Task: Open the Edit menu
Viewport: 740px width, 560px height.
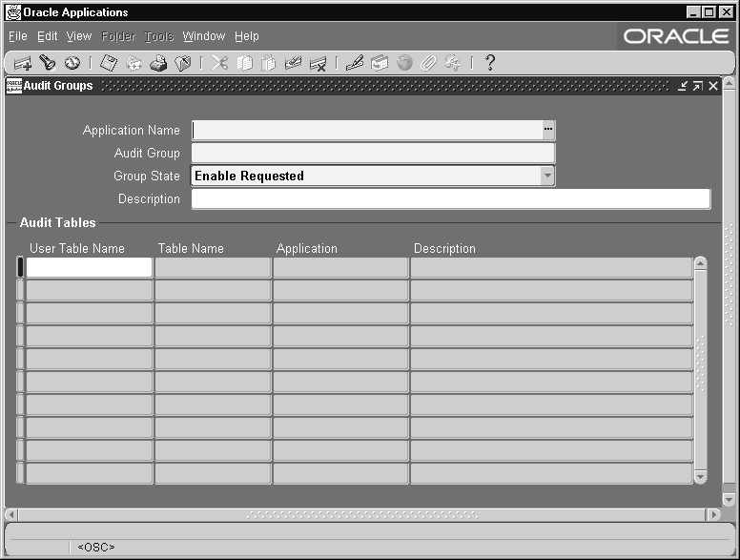Action: tap(47, 36)
